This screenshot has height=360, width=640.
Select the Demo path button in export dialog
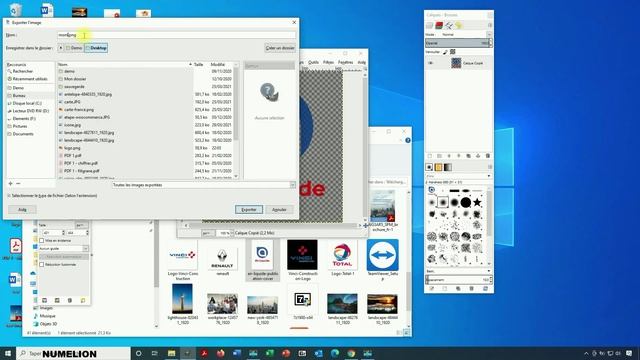[74, 48]
